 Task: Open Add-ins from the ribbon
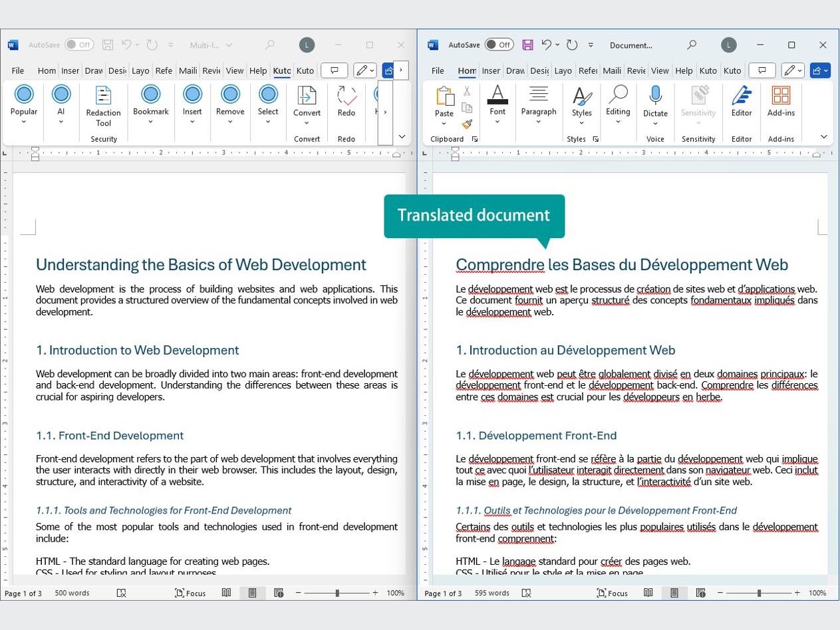(x=781, y=95)
